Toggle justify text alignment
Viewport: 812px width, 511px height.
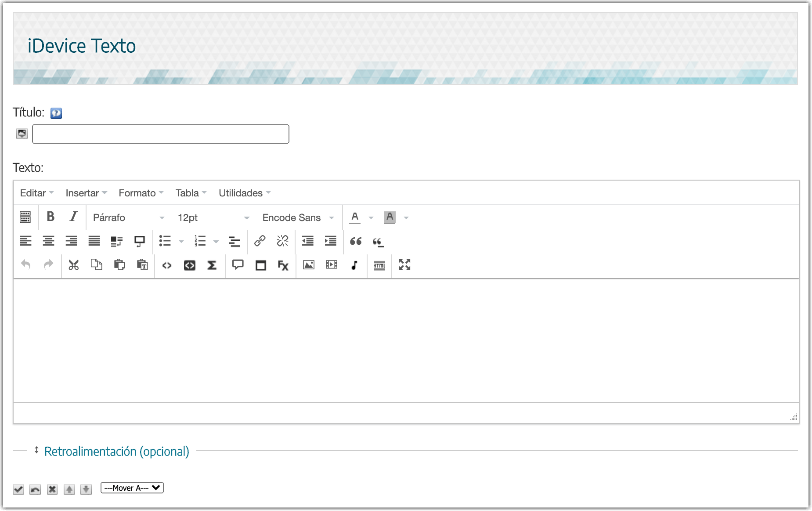click(94, 241)
